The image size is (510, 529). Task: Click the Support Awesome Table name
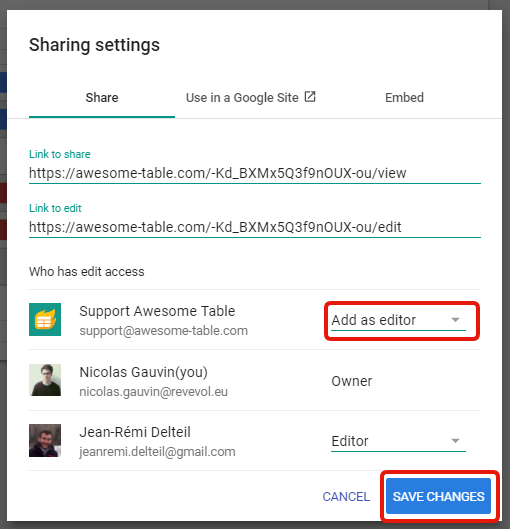coord(157,311)
